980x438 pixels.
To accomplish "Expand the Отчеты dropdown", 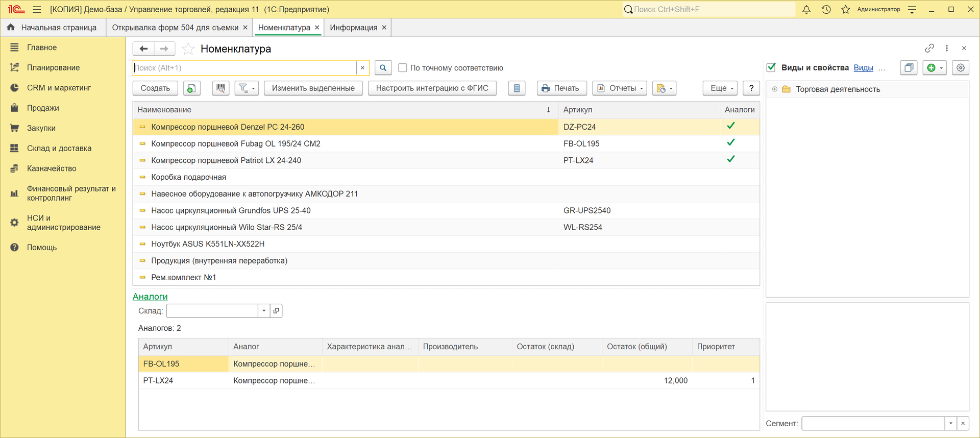I will (620, 88).
